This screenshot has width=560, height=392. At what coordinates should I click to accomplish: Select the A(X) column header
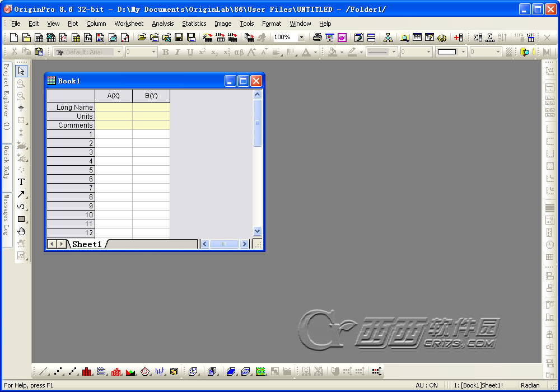point(114,96)
